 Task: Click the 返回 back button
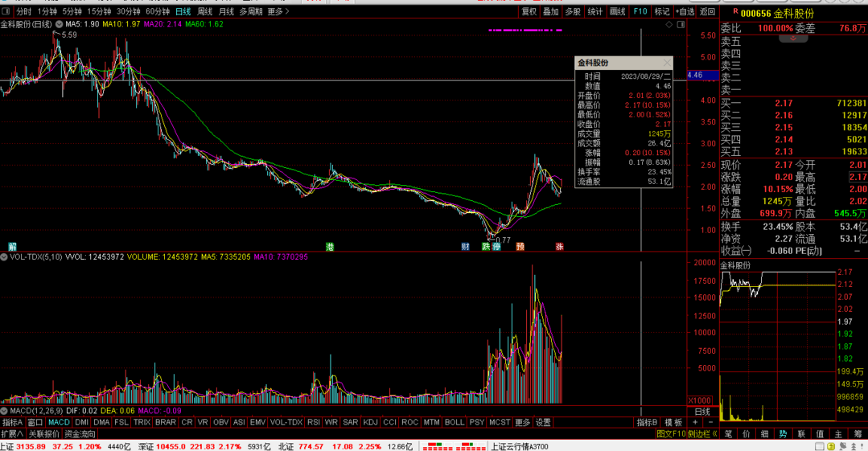(x=707, y=11)
